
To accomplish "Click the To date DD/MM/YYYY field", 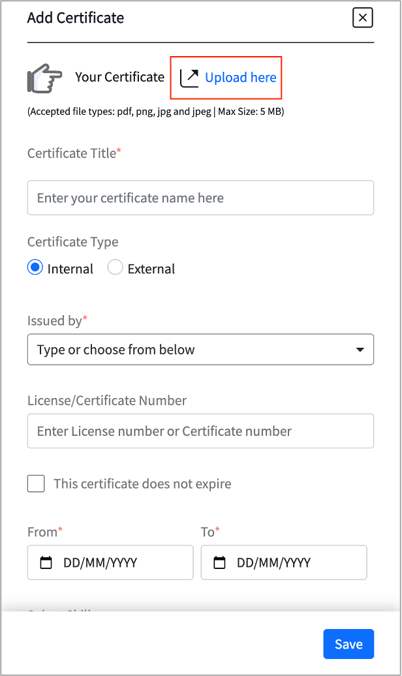I will 284,563.
